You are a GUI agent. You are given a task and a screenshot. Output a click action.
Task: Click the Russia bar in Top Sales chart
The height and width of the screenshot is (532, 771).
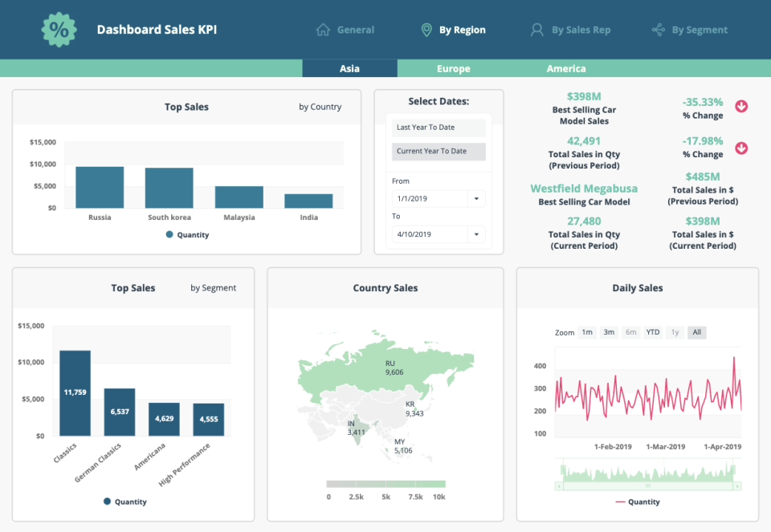[100, 187]
